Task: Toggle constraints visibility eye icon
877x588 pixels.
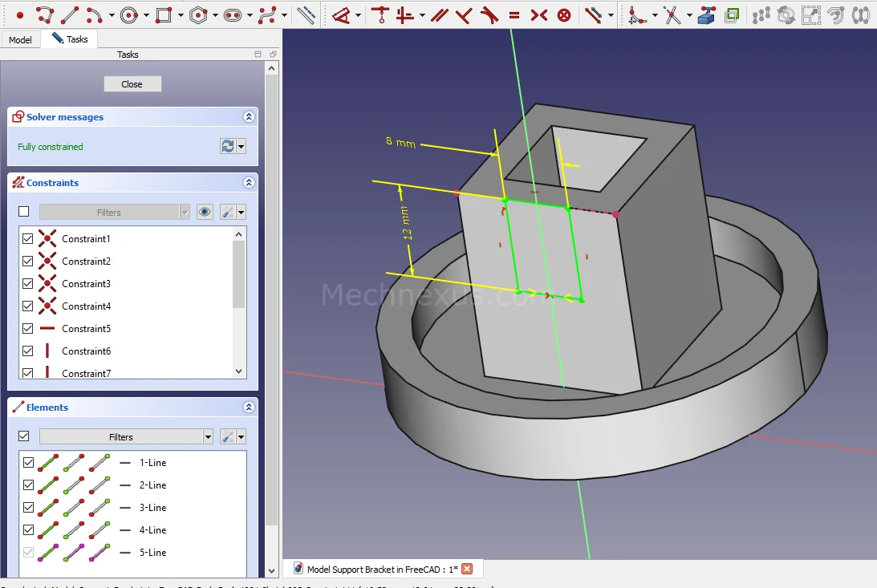Action: coord(205,213)
